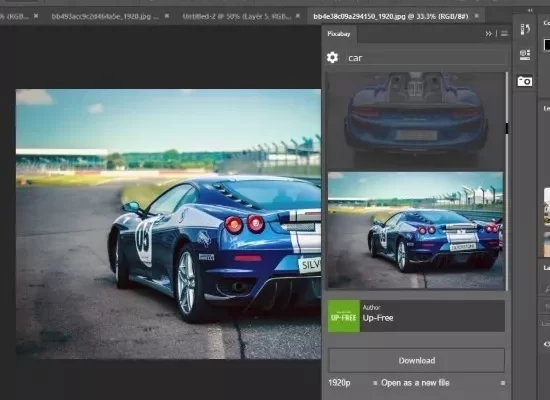Open the History panel icon in dock
This screenshot has height=400, width=550.
coord(525,29)
